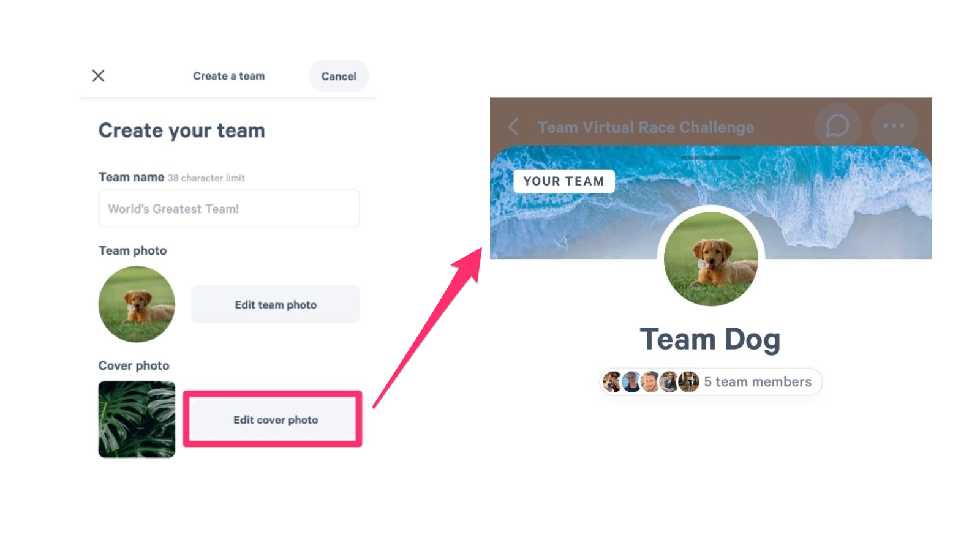Screen dimensions: 980x551
Task: Click the Team name label
Action: (132, 177)
